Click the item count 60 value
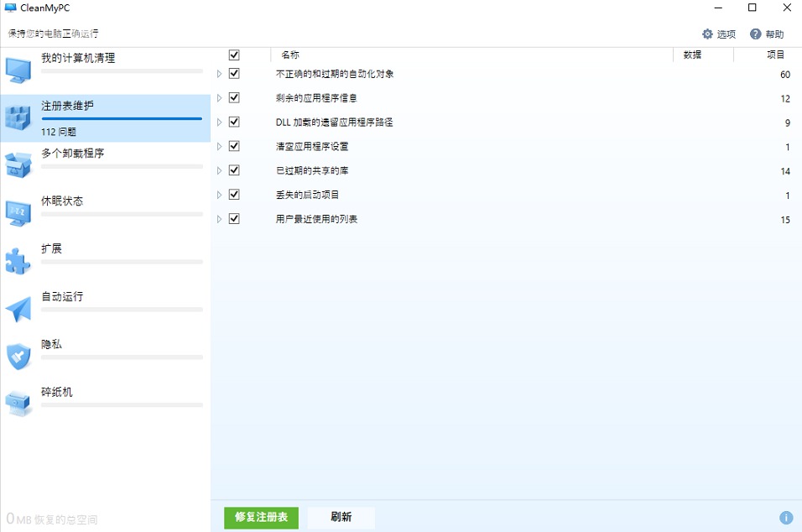Image resolution: width=802 pixels, height=532 pixels. tap(785, 75)
